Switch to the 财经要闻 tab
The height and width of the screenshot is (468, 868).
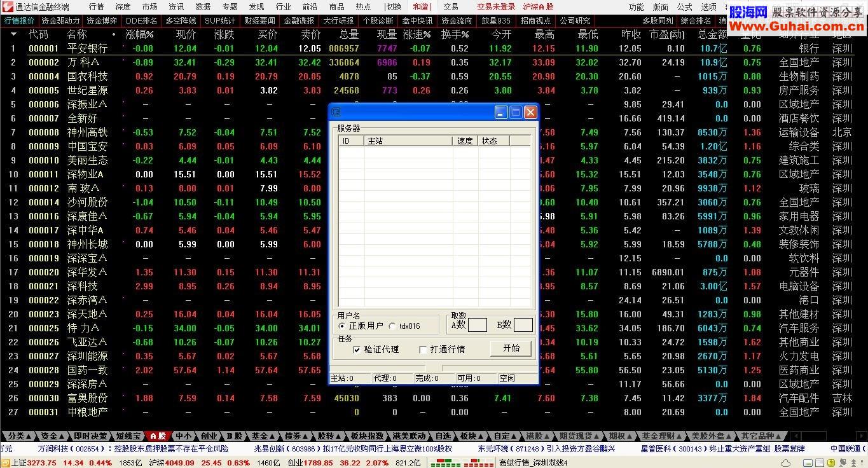coord(259,20)
